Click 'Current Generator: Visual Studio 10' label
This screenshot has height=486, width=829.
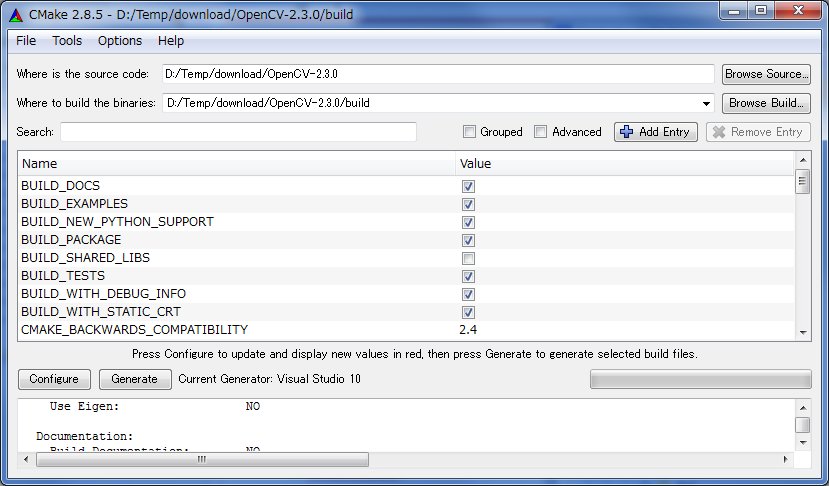point(270,379)
